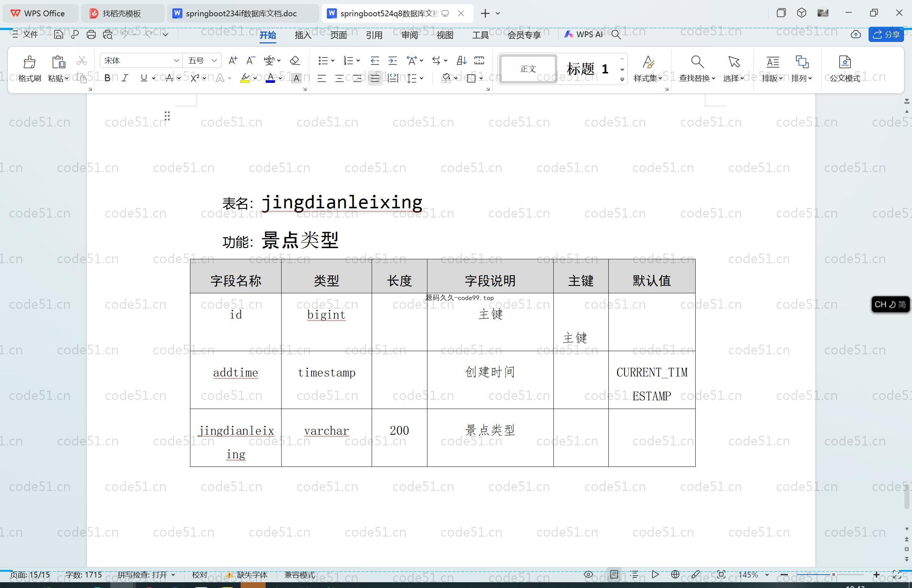Click the search magnifier beside WPS AI
This screenshot has height=588, width=912.
pos(616,34)
